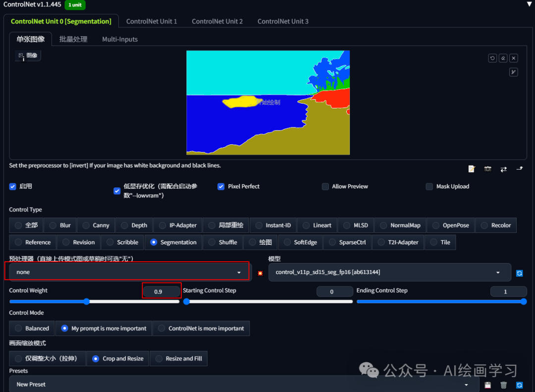Switch to 批量处理 batch tab
Viewport: 535px width, 392px height.
coord(73,39)
